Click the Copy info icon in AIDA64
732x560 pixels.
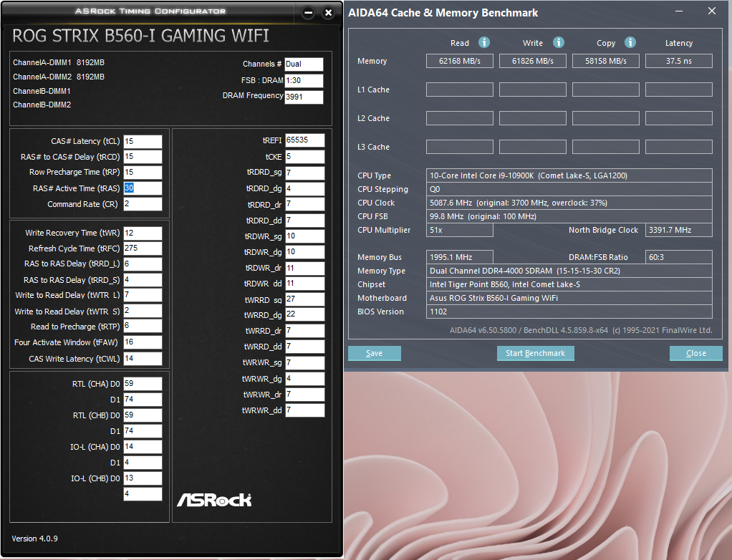[x=630, y=42]
